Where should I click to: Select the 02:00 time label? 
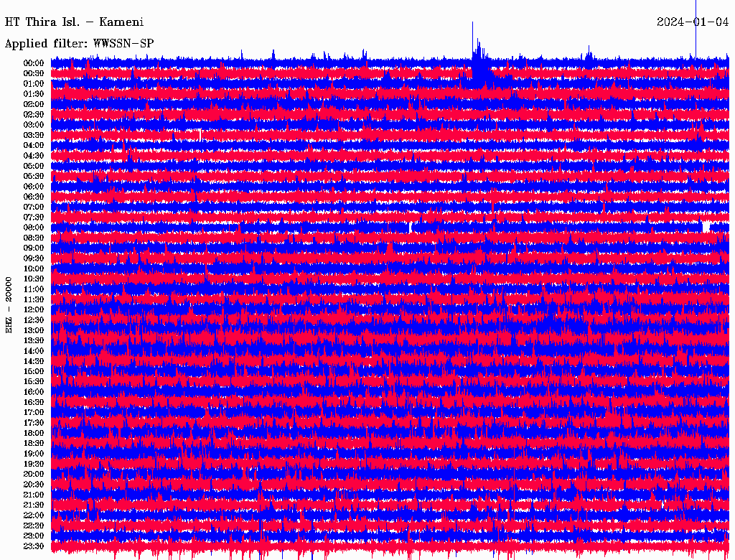[x=34, y=105]
